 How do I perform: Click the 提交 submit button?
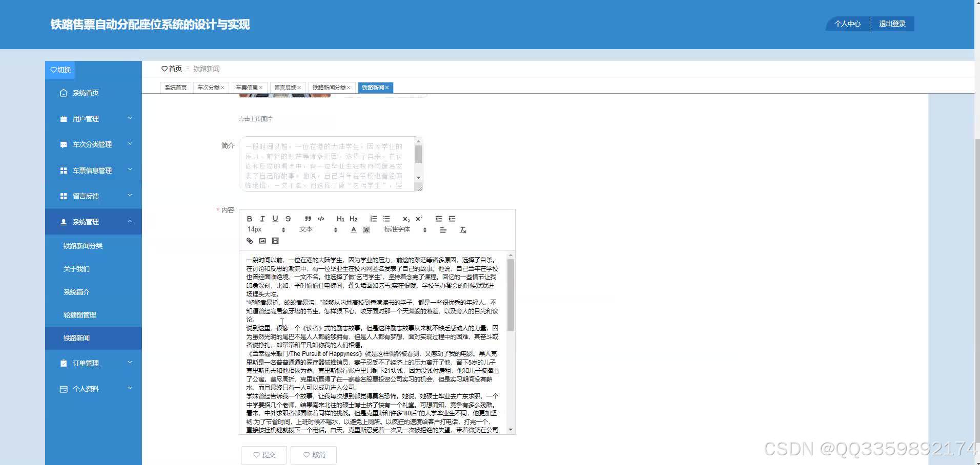pos(263,454)
